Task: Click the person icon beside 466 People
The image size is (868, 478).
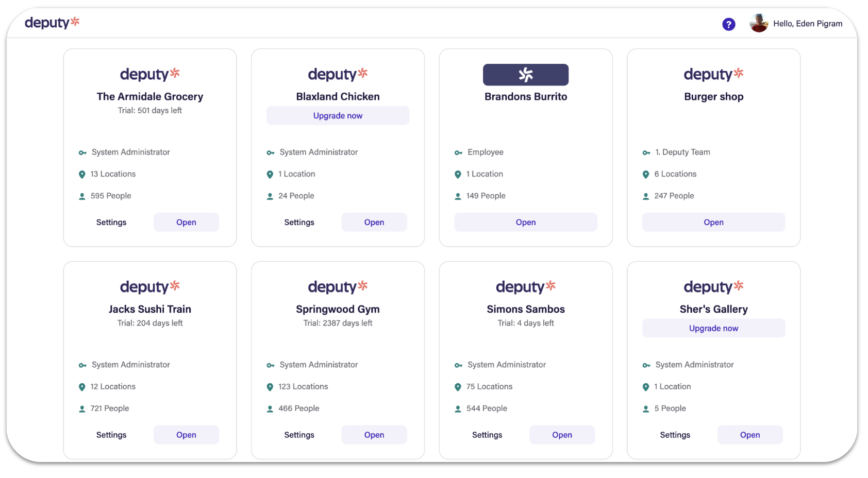Action: (x=270, y=409)
